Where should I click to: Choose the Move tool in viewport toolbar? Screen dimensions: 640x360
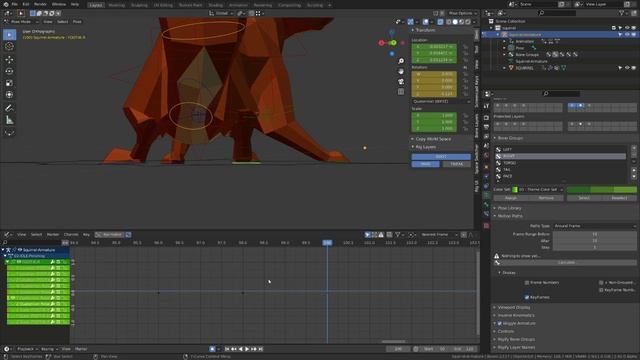9,60
